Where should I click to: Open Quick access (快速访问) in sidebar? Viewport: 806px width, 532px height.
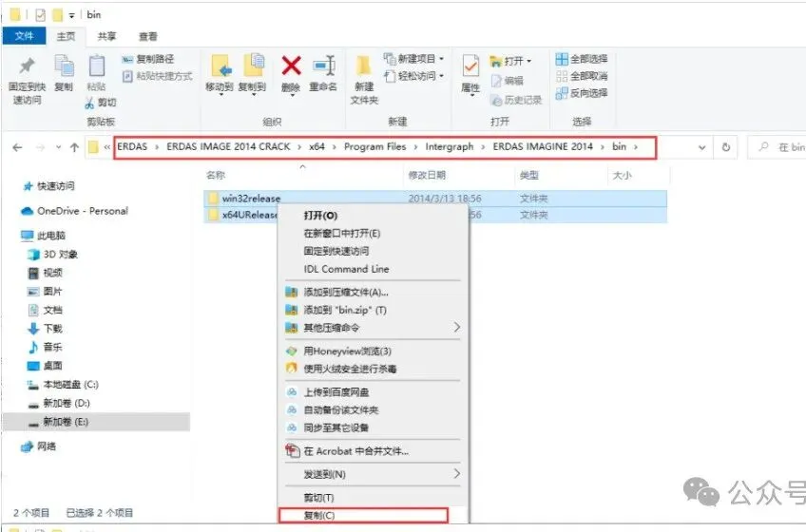pyautogui.click(x=49, y=186)
